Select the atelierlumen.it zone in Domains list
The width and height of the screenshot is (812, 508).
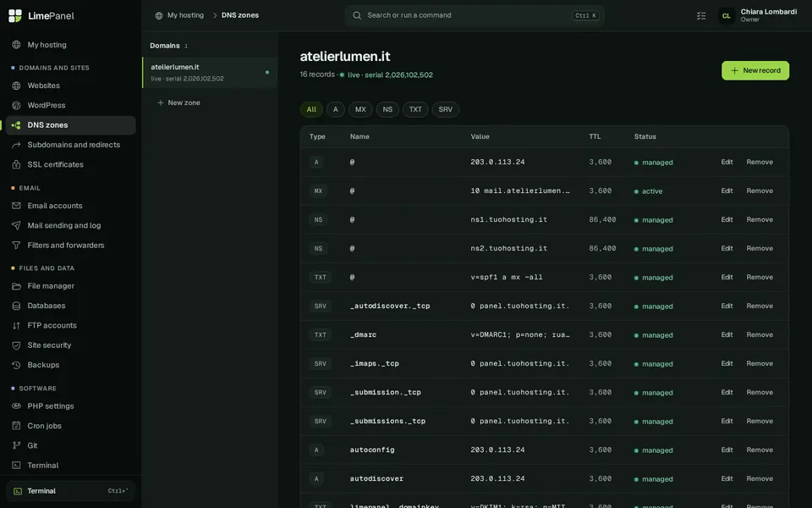210,73
